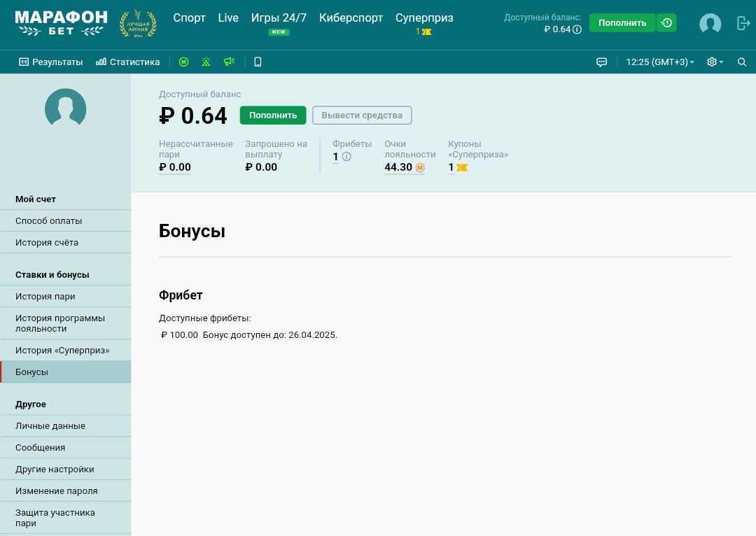Go to the Live section
This screenshot has height=536, width=756.
coord(228,18)
